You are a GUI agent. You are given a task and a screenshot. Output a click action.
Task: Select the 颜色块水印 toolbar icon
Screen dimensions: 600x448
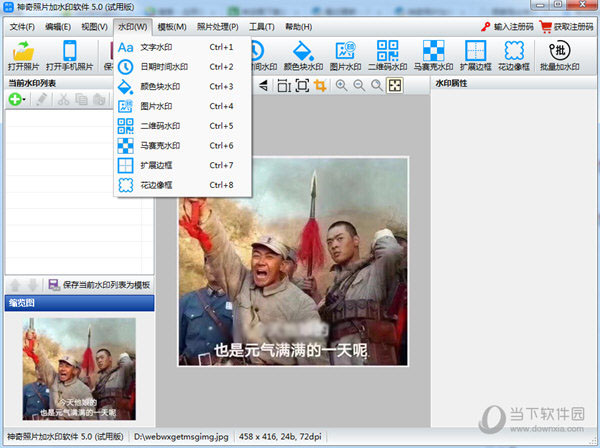(303, 55)
